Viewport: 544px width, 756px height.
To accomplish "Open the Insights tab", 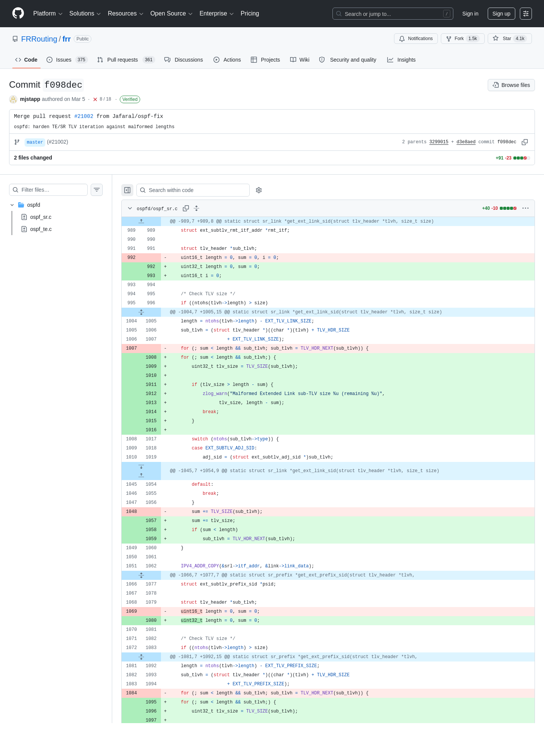I will click(x=401, y=60).
